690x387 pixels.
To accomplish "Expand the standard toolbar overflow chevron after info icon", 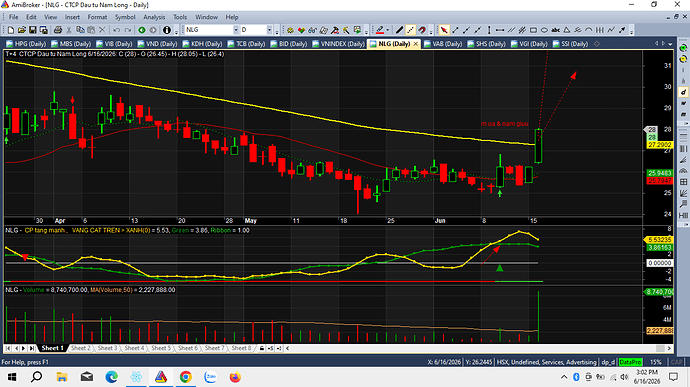I will tap(176, 32).
